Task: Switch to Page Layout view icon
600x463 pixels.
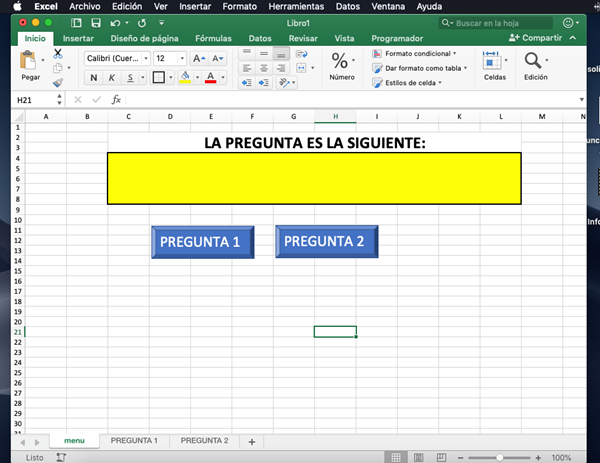Action: coord(419,457)
